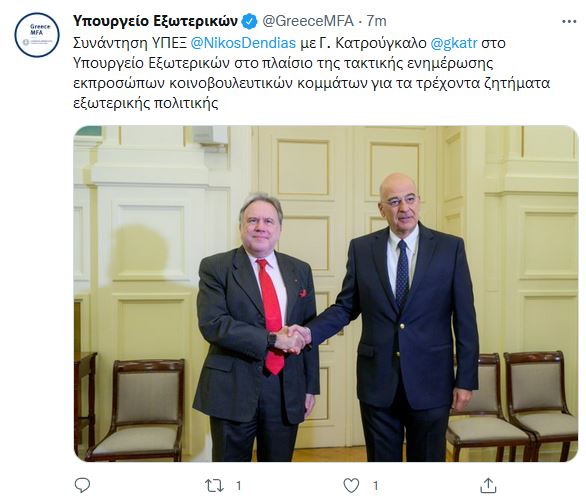The height and width of the screenshot is (498, 586).
Task: Open the tweet's three-dot more options menu
Action: [569, 22]
